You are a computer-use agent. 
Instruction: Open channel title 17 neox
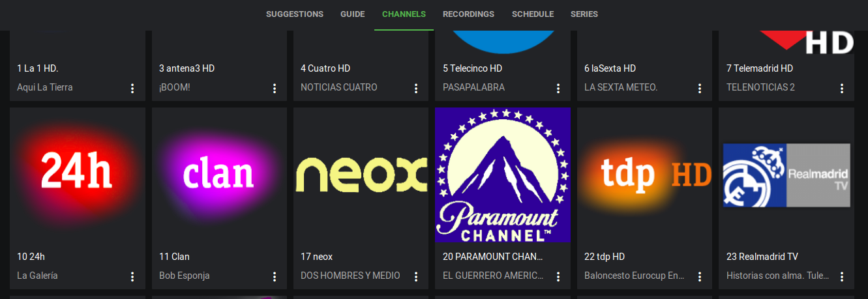316,257
